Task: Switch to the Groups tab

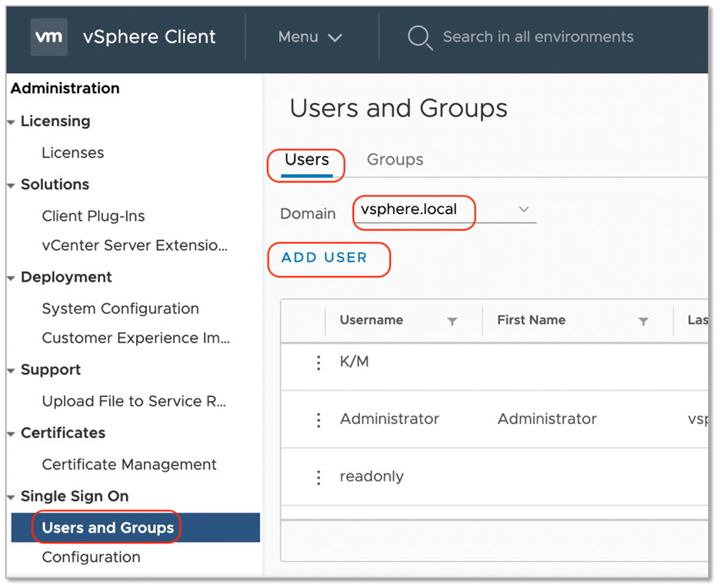Action: pyautogui.click(x=395, y=159)
